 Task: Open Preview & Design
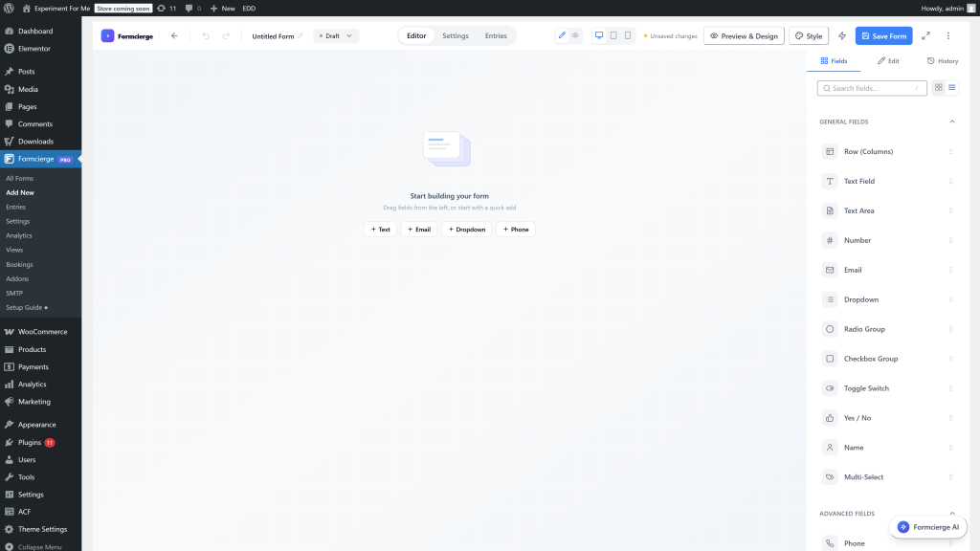(745, 35)
